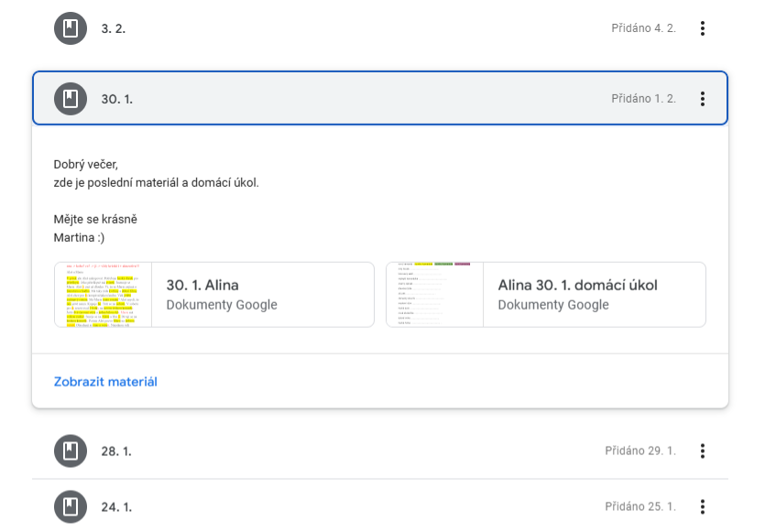Open three-dot menu for 3. 2.
This screenshot has width=765, height=532.
pyautogui.click(x=703, y=28)
